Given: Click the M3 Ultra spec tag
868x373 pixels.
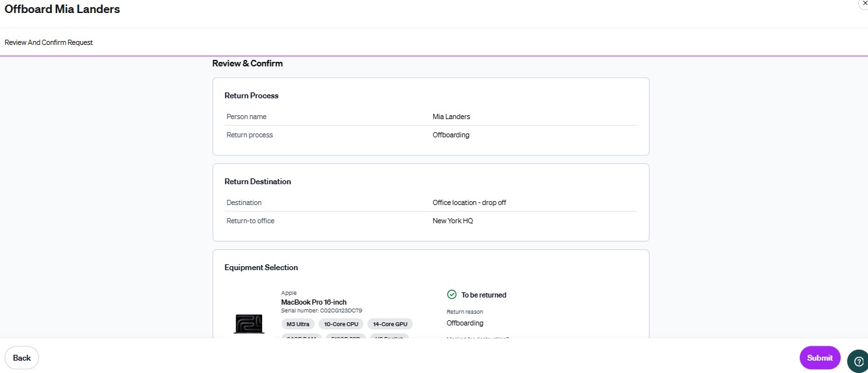Looking at the screenshot, I should click(x=298, y=324).
